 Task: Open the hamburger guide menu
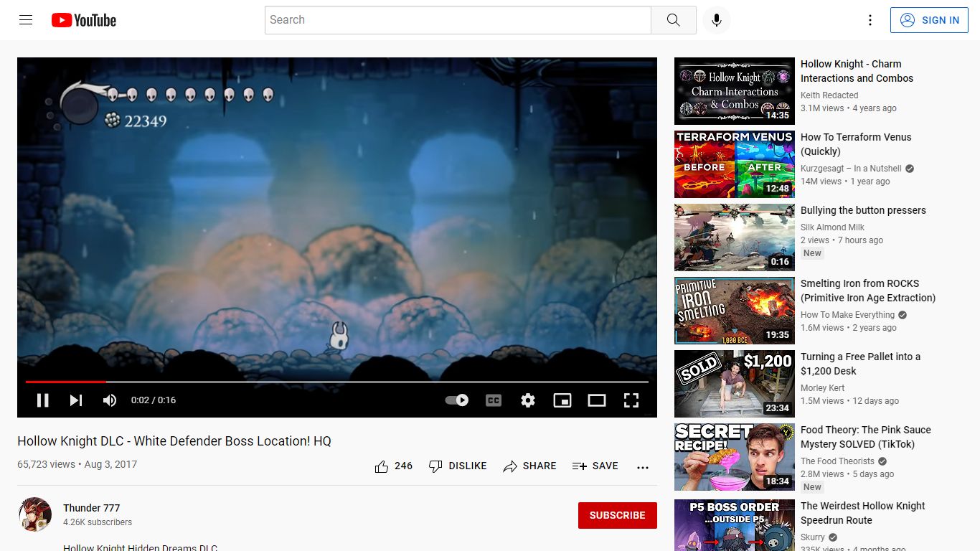click(x=26, y=20)
